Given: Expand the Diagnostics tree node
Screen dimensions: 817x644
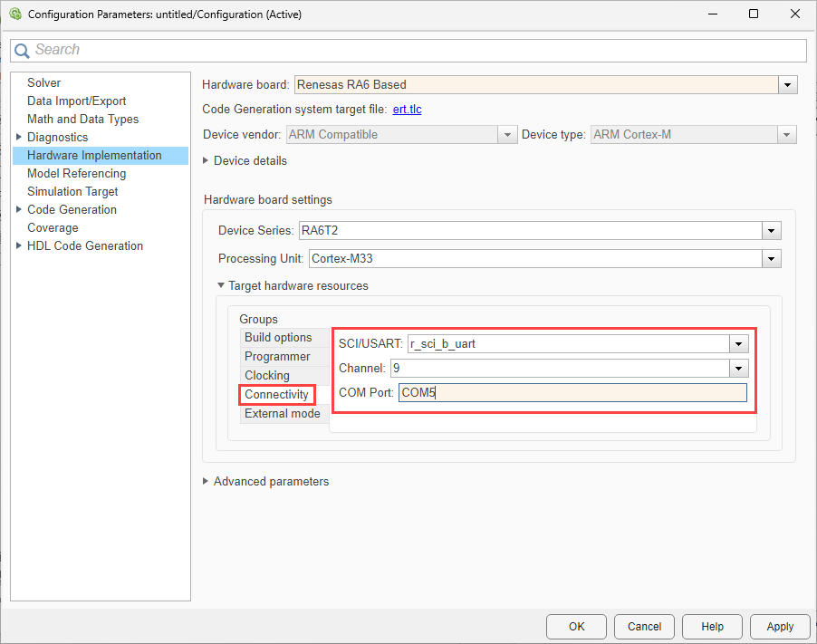Looking at the screenshot, I should click(19, 138).
